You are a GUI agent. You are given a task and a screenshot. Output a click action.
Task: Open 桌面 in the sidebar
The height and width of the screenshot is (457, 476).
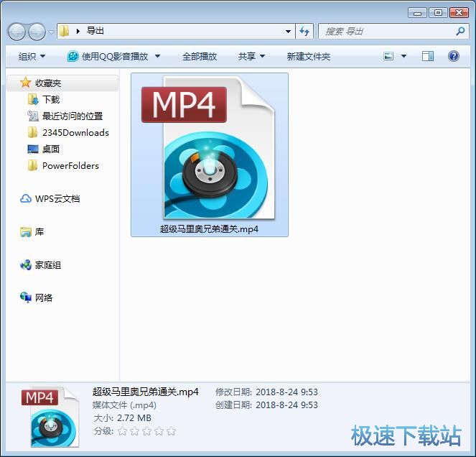(x=51, y=149)
